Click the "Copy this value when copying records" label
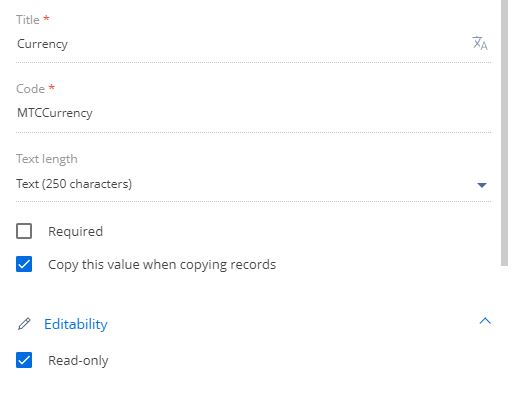Viewport: 528px width, 393px height. (x=162, y=265)
